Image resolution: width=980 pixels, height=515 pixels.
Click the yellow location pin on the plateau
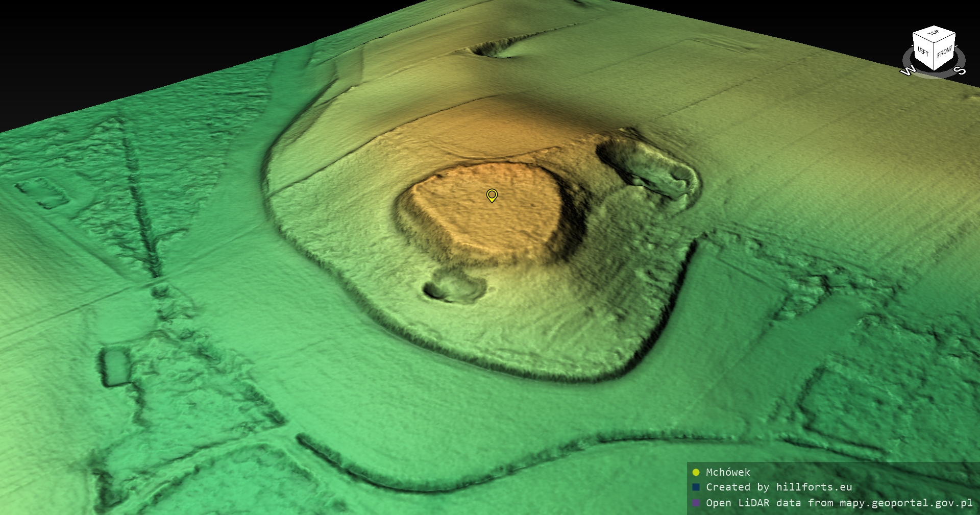(492, 195)
